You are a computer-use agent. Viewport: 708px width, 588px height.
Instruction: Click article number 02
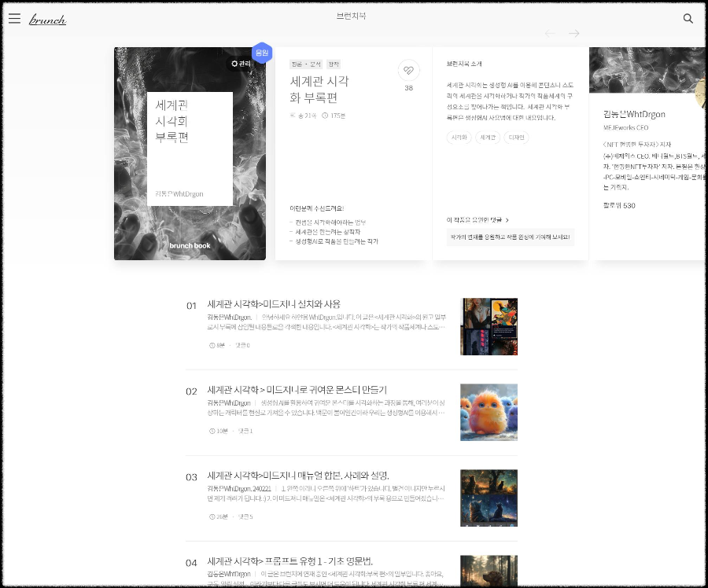(x=191, y=391)
